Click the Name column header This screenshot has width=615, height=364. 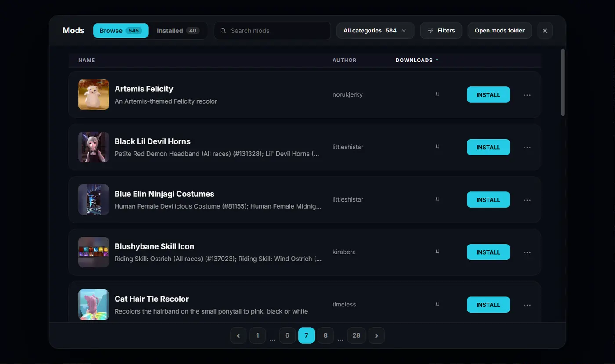pos(87,60)
